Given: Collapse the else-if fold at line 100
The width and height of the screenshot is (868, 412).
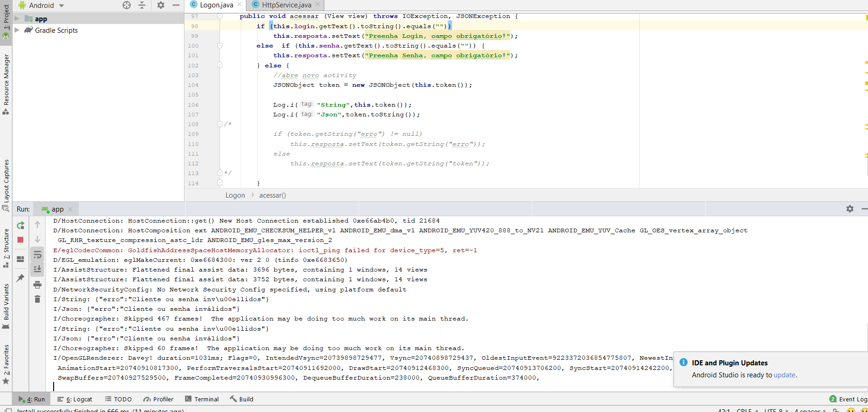Looking at the screenshot, I should coord(220,46).
